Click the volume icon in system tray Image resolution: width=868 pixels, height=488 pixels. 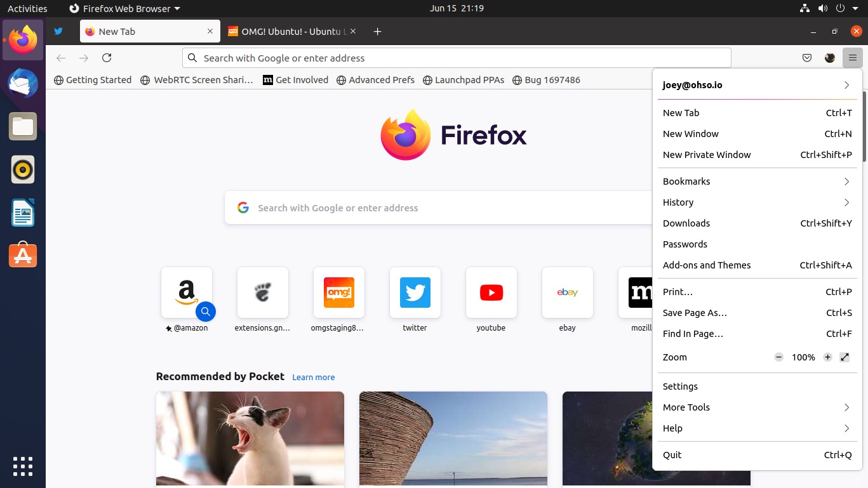point(822,8)
